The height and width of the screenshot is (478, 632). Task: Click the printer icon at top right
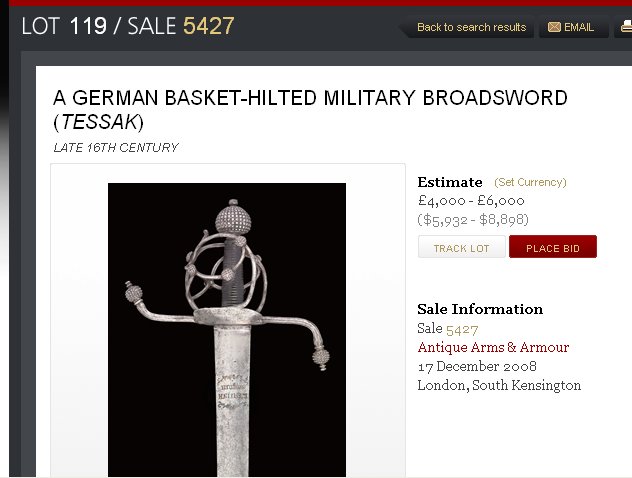626,27
